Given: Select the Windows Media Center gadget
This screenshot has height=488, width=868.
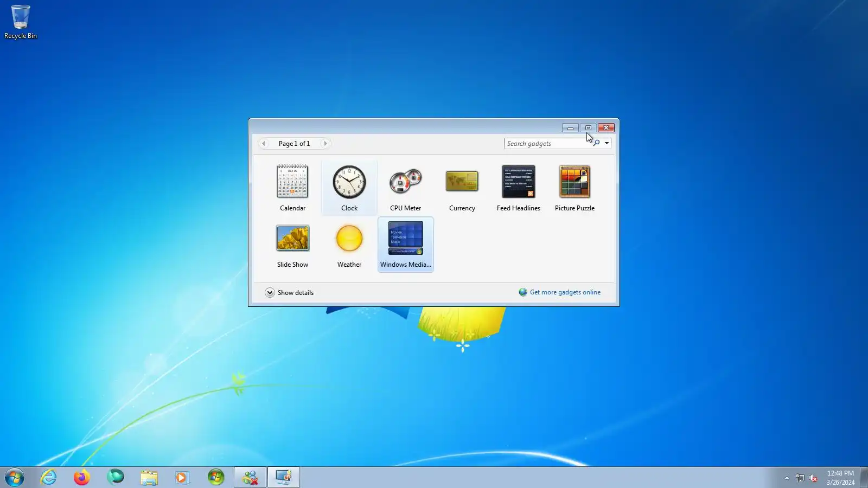Looking at the screenshot, I should [405, 245].
